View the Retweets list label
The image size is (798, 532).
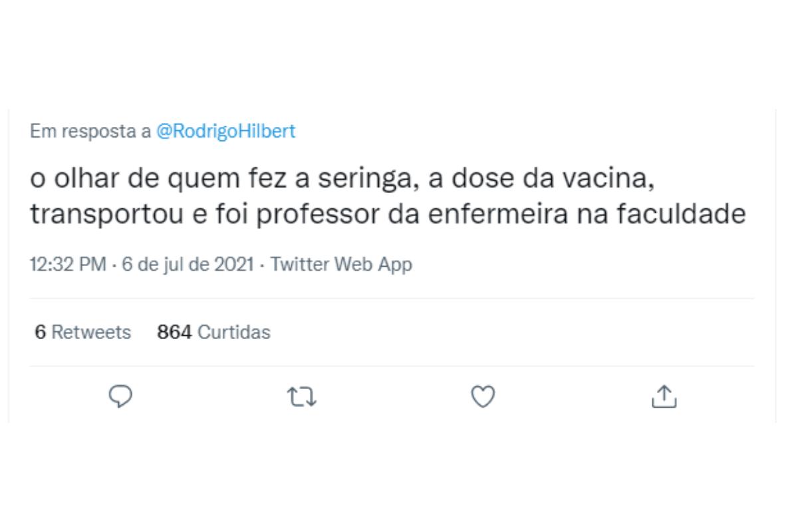coord(91,332)
